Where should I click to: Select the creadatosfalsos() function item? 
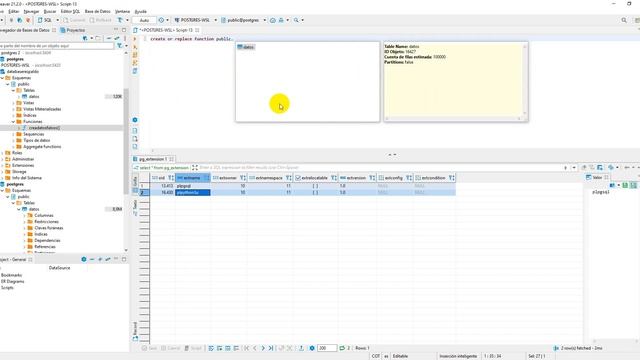coord(44,128)
